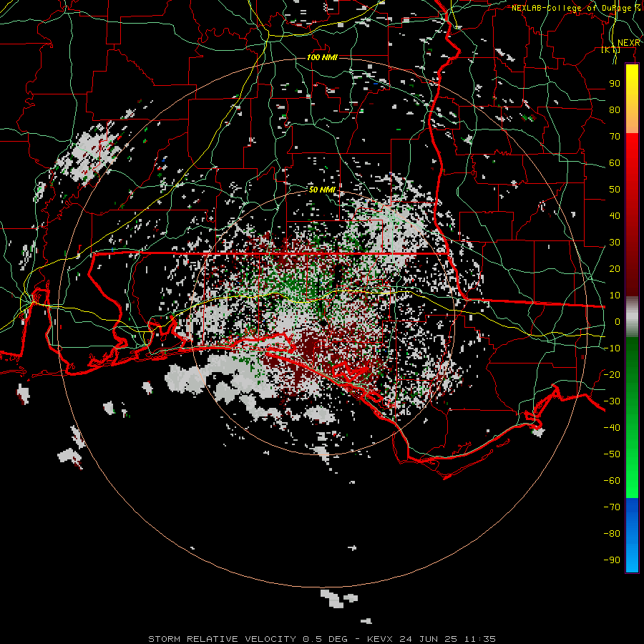The width and height of the screenshot is (644, 644).
Task: Click the "50 NMI" range ring label
Action: (322, 190)
